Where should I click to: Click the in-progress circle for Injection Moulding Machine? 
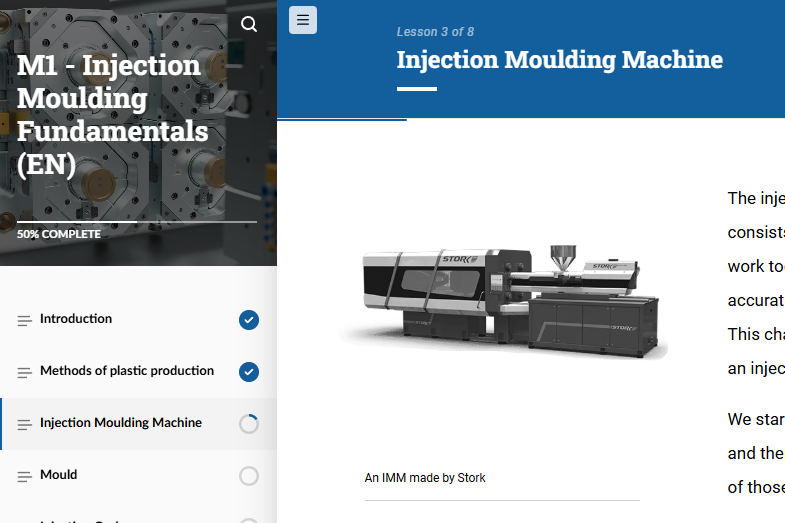[x=249, y=424]
